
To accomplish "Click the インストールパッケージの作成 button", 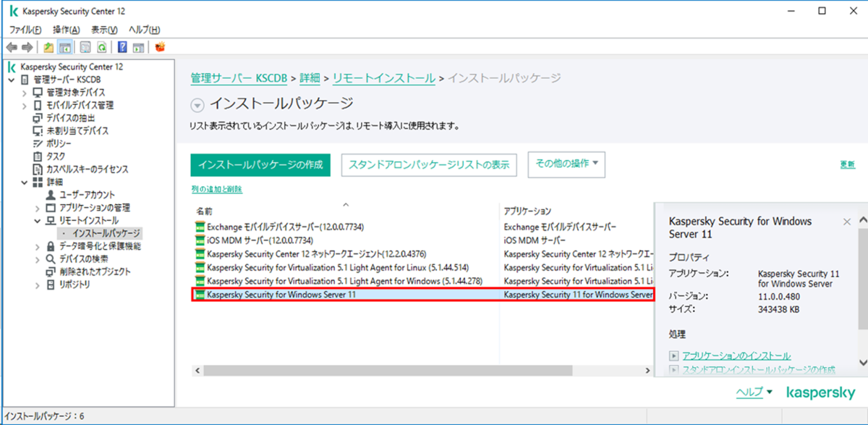I will point(260,164).
